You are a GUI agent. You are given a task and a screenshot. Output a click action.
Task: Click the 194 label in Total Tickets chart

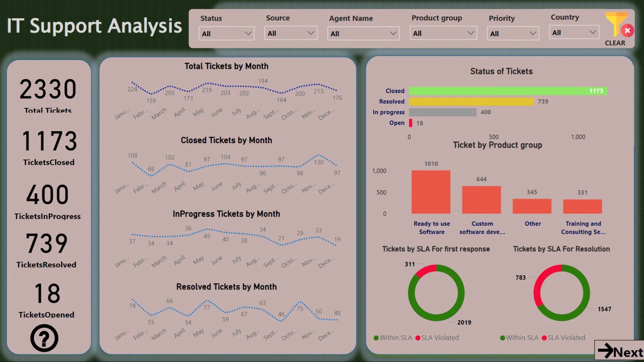click(x=263, y=81)
